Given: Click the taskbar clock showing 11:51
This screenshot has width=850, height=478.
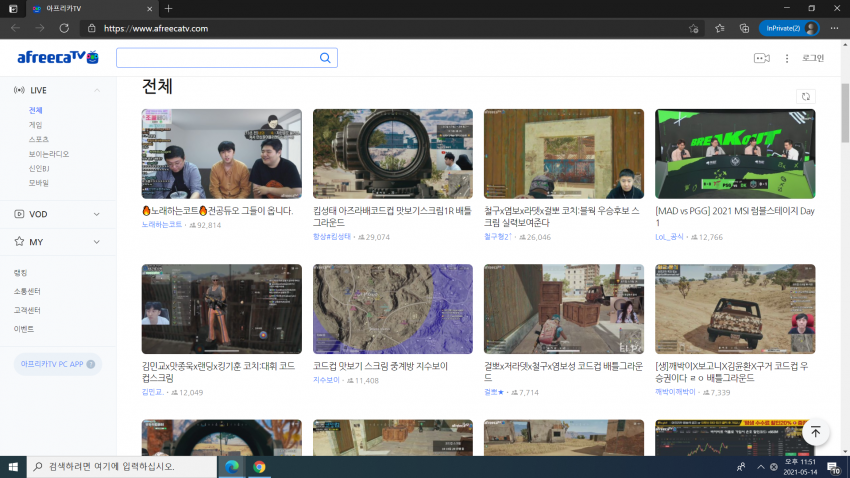Looking at the screenshot, I should 800,467.
